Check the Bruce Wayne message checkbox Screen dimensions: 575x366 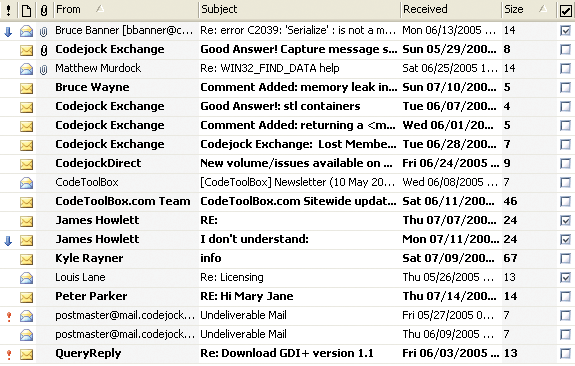[566, 88]
